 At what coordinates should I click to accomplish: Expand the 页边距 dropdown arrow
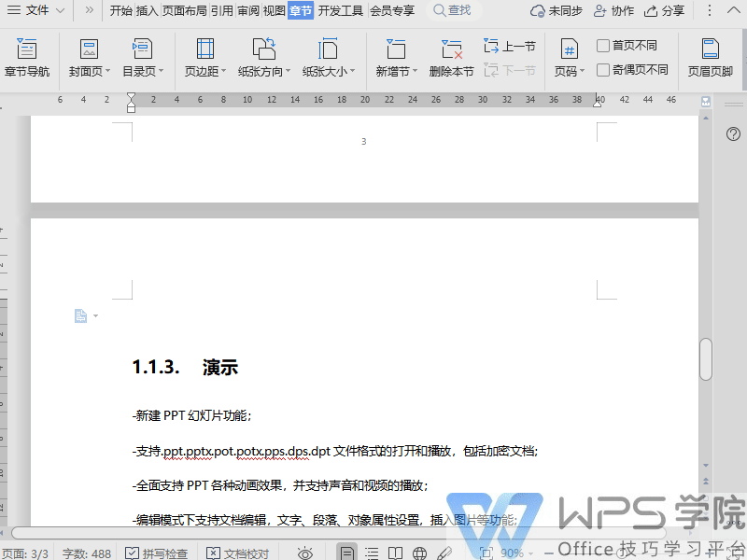coord(223,71)
